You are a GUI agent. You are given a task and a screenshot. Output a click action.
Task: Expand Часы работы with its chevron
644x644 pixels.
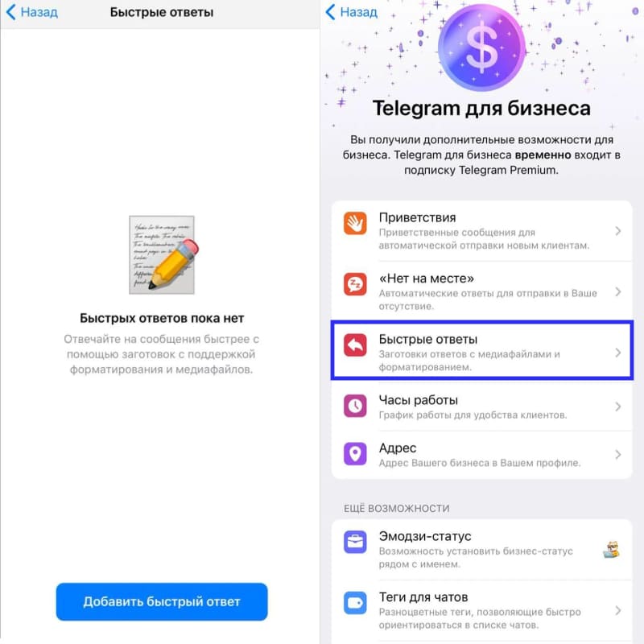(617, 407)
